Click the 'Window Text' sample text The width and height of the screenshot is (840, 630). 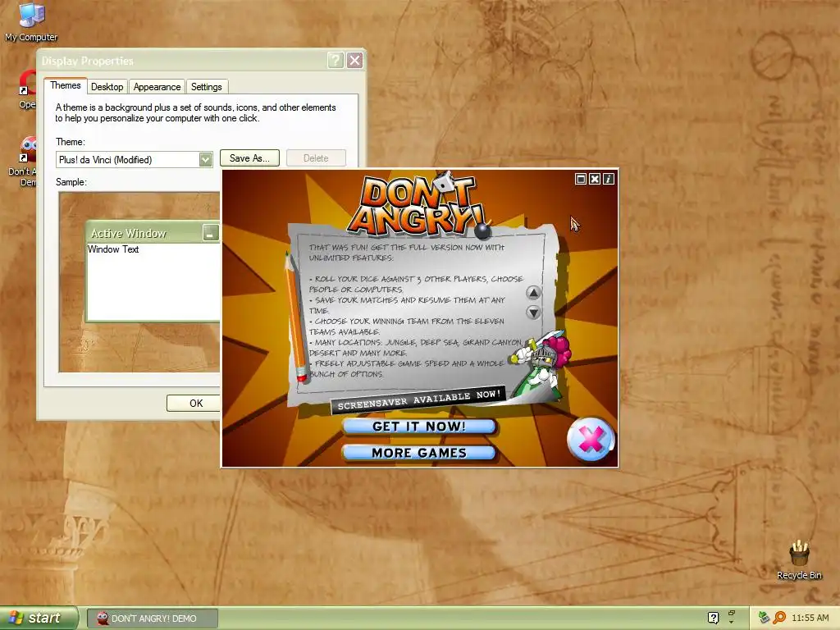point(113,249)
